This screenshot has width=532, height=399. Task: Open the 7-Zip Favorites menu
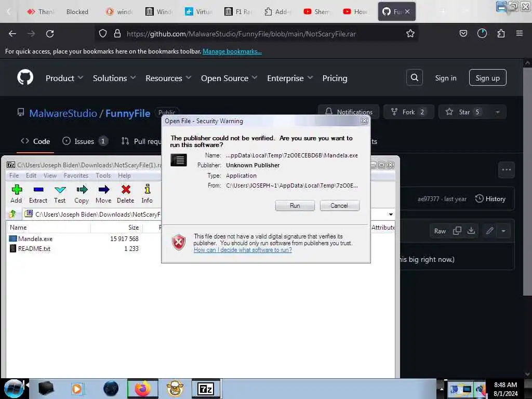point(76,176)
